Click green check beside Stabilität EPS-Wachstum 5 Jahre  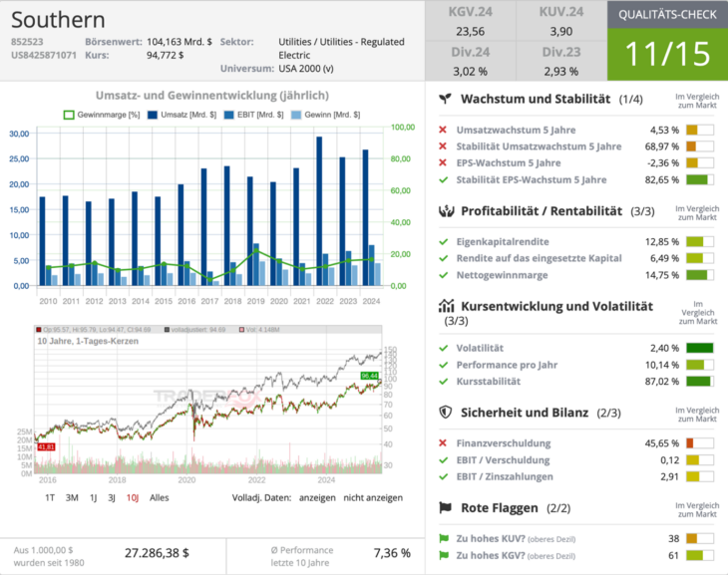coord(444,179)
